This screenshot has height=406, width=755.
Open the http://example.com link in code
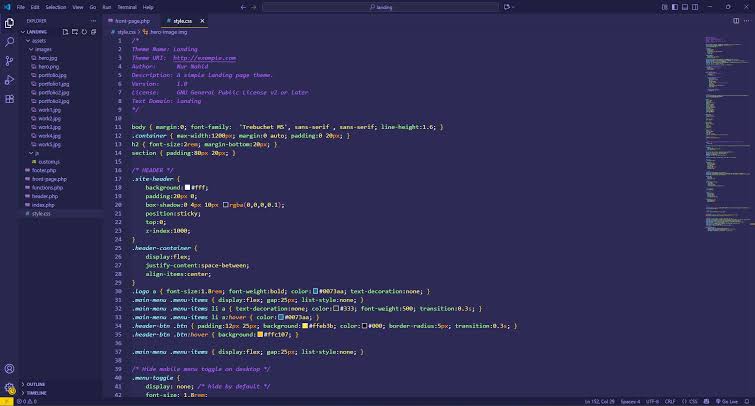pos(205,58)
